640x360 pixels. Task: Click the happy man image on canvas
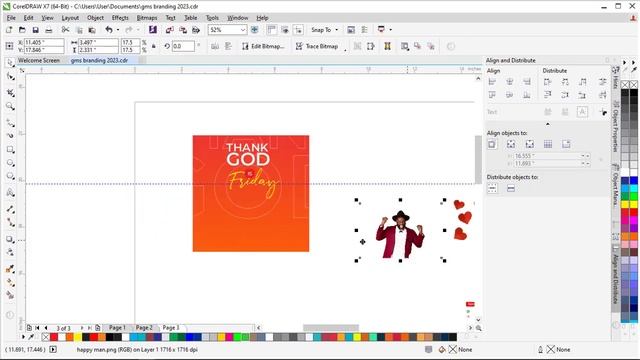[x=400, y=235]
